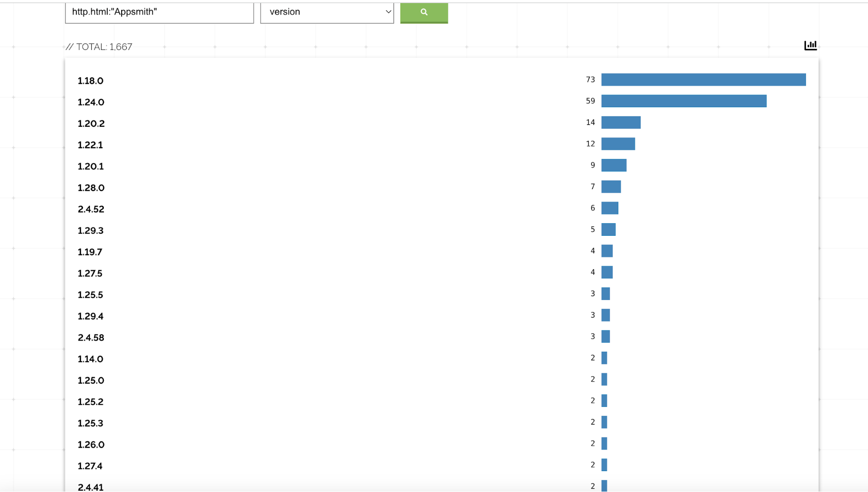Open the 1.22.1 version entry
Viewport: 868px width, 492px height.
click(90, 145)
